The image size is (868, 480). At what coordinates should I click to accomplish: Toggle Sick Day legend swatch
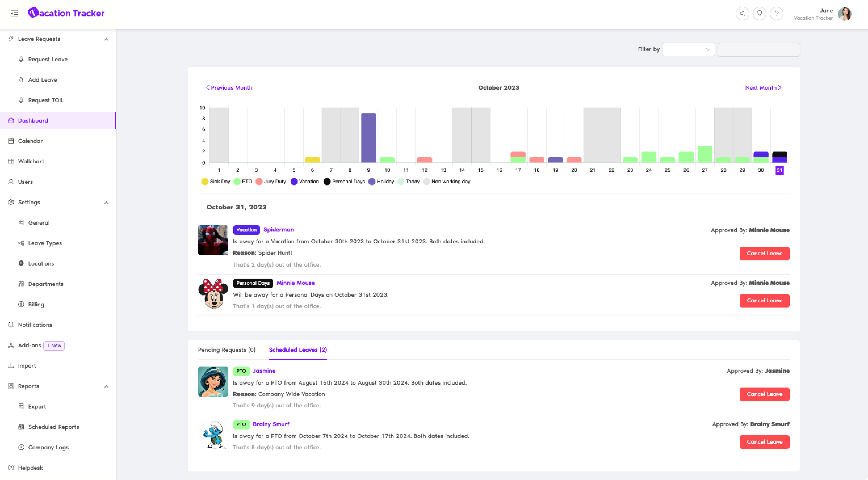point(205,182)
